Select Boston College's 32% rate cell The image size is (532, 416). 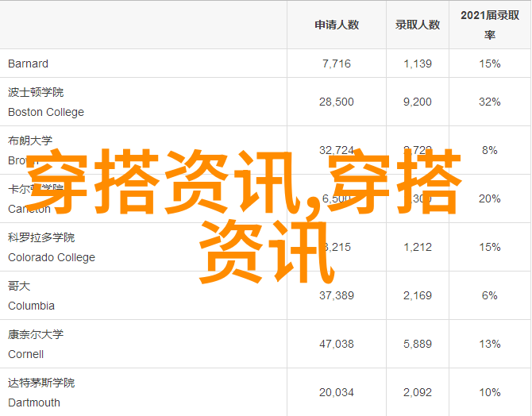tap(490, 102)
